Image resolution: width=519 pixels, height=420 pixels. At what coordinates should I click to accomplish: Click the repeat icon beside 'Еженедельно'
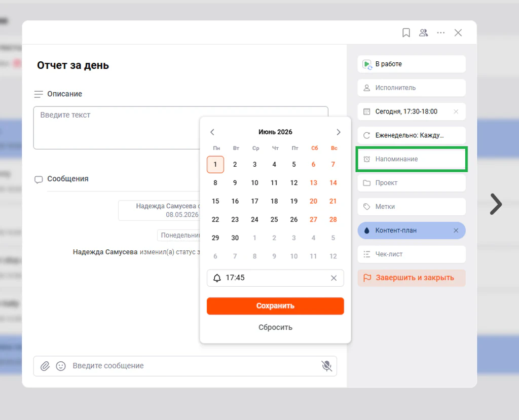(x=367, y=135)
